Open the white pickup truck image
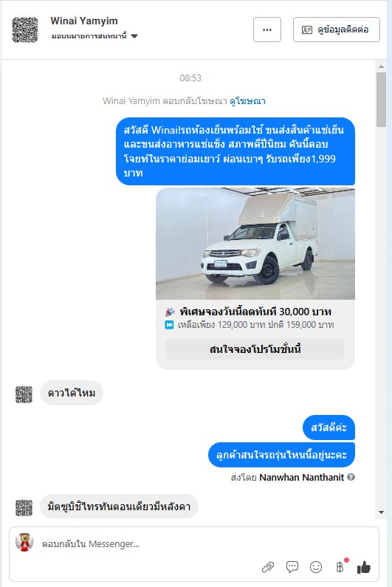Image resolution: width=392 pixels, height=587 pixels. click(x=255, y=244)
